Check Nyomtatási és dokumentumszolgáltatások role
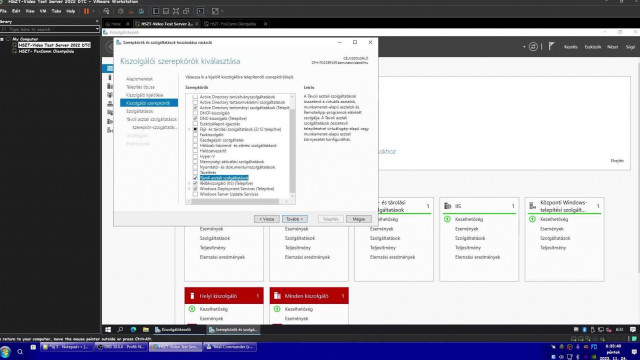The image size is (640, 360). (195, 167)
